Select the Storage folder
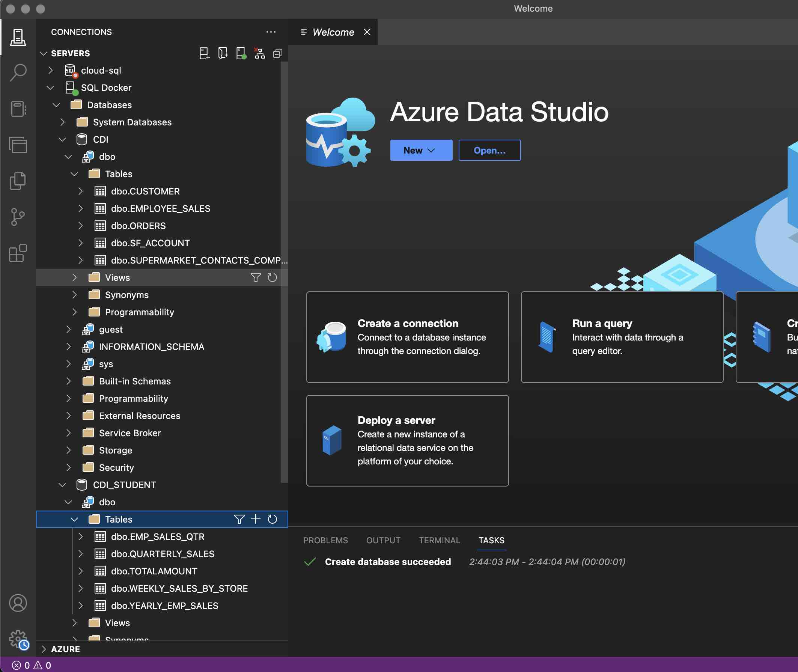 click(115, 450)
